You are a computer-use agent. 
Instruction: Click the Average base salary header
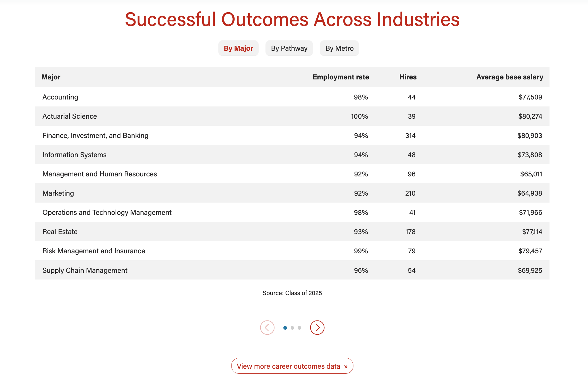[509, 77]
